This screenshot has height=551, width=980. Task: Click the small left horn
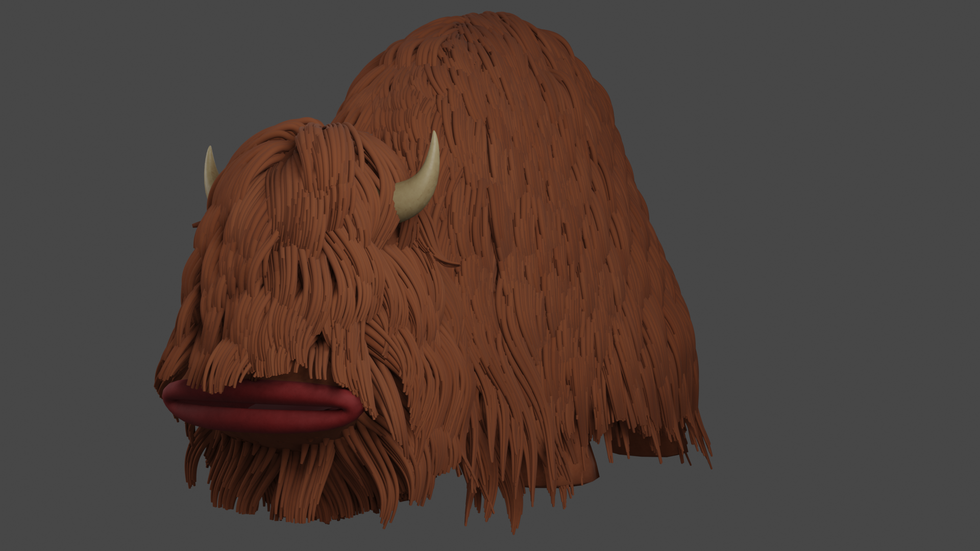click(210, 171)
